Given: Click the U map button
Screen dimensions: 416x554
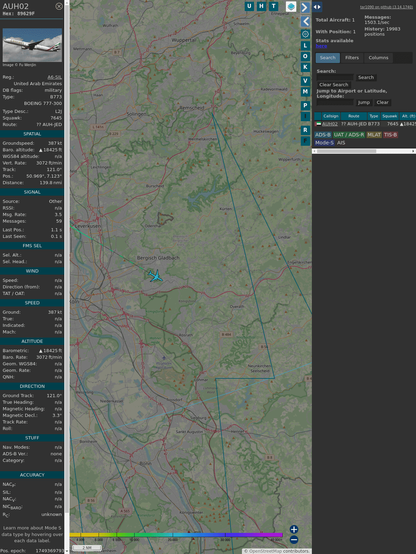Looking at the screenshot, I should tap(250, 6).
